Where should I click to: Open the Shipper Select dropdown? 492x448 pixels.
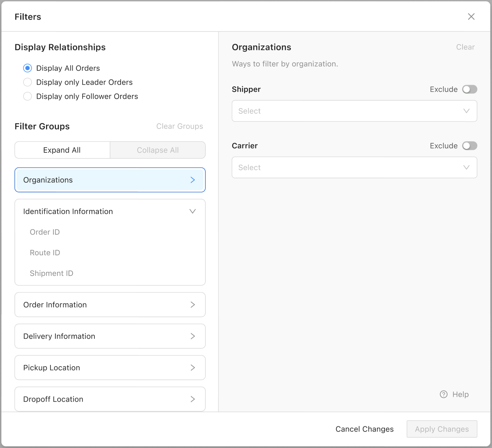pos(354,111)
